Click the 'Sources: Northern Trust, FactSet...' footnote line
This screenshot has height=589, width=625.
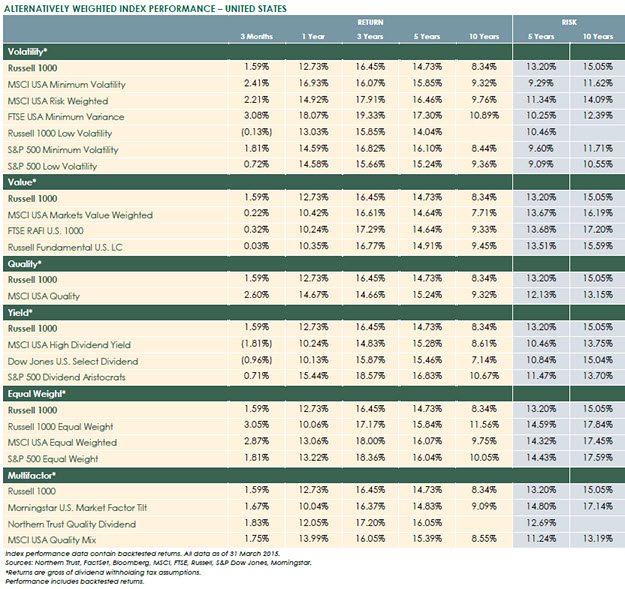158,563
